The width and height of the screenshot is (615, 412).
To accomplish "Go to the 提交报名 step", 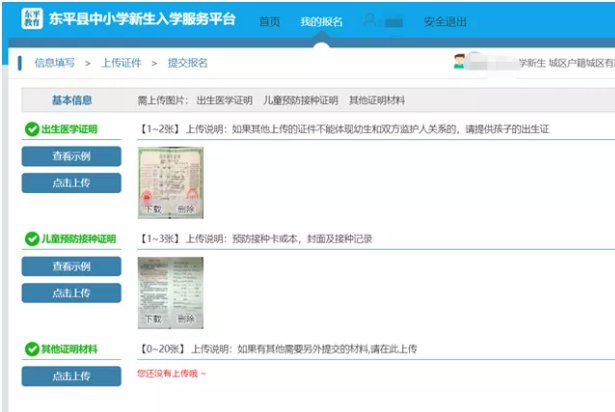I will [186, 63].
